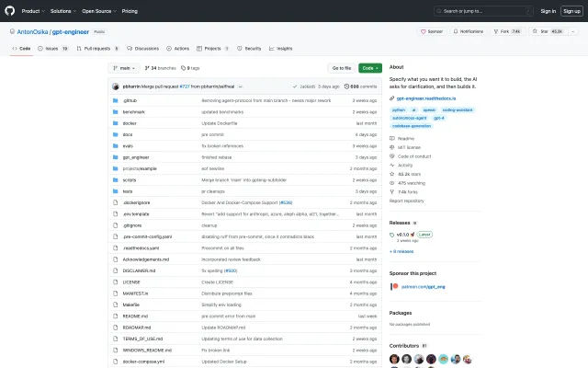
Task: Click the MIT license scale icon
Action: click(x=392, y=147)
